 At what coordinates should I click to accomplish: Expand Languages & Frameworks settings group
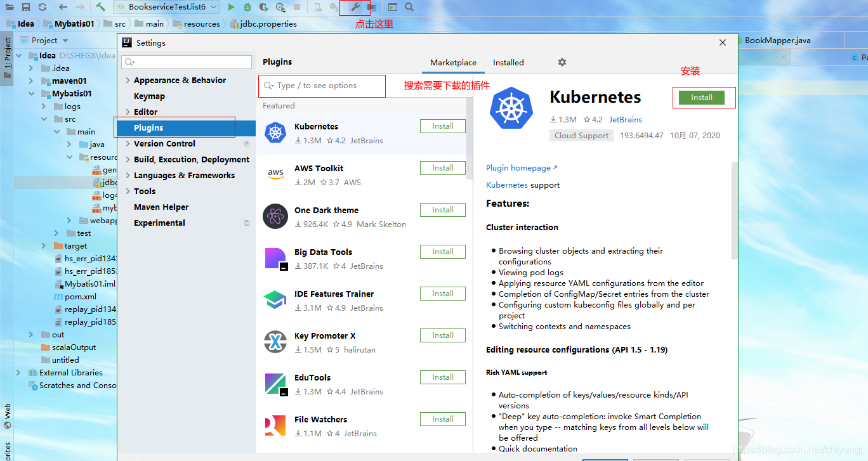pos(128,175)
